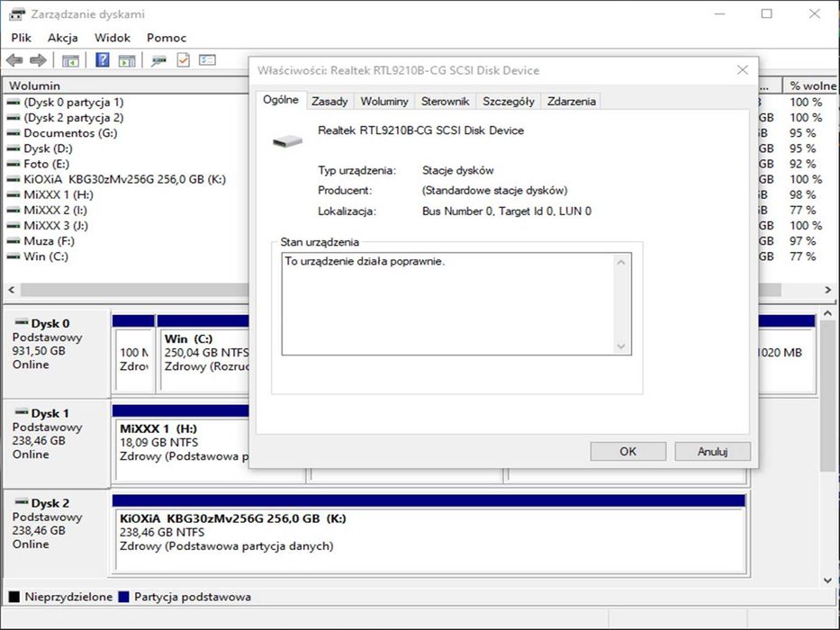This screenshot has height=630, width=840.
Task: Close the Właściwości properties dialog
Action: pyautogui.click(x=742, y=70)
